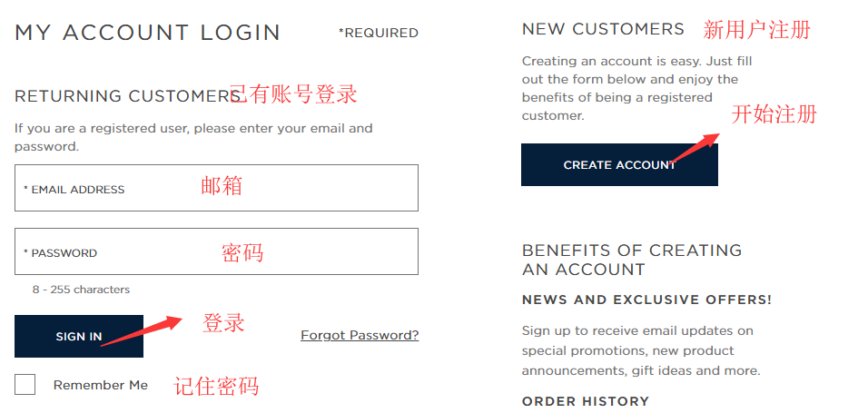The height and width of the screenshot is (413, 868).
Task: Click the Email Address input field
Action: tap(216, 188)
